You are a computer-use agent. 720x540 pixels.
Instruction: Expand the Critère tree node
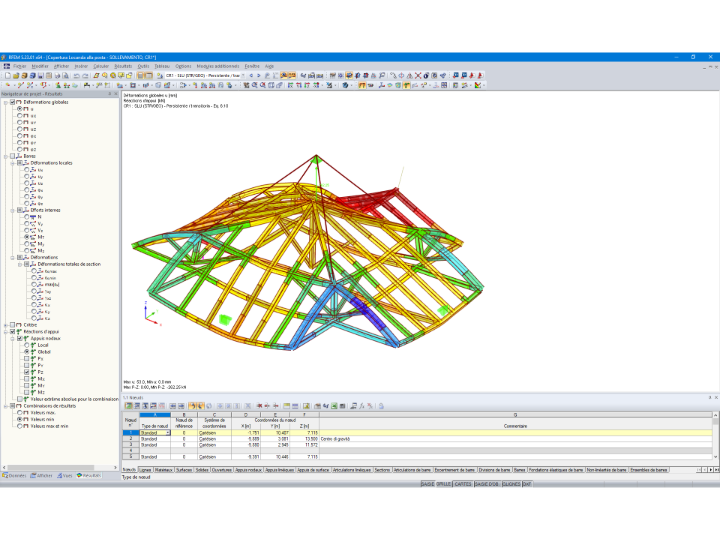tap(6, 325)
